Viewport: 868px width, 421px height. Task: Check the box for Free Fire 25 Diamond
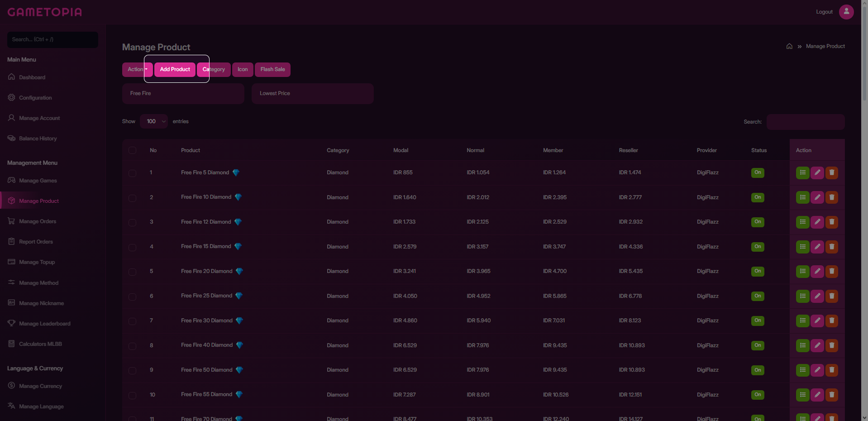tap(132, 297)
